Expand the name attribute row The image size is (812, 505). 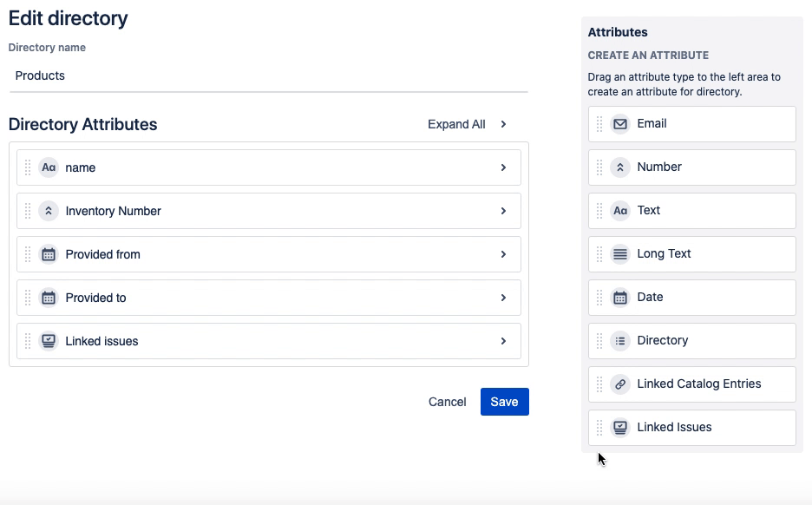(503, 167)
